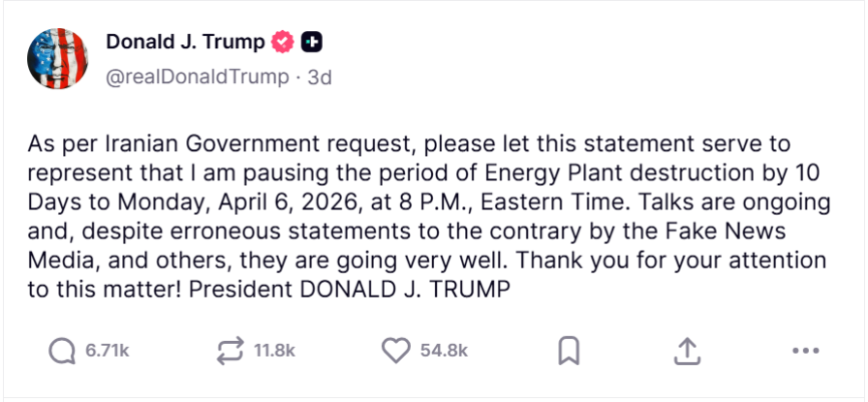Click the 'President DONALD J. TRUMP' signature line
The height and width of the screenshot is (402, 868).
point(350,290)
